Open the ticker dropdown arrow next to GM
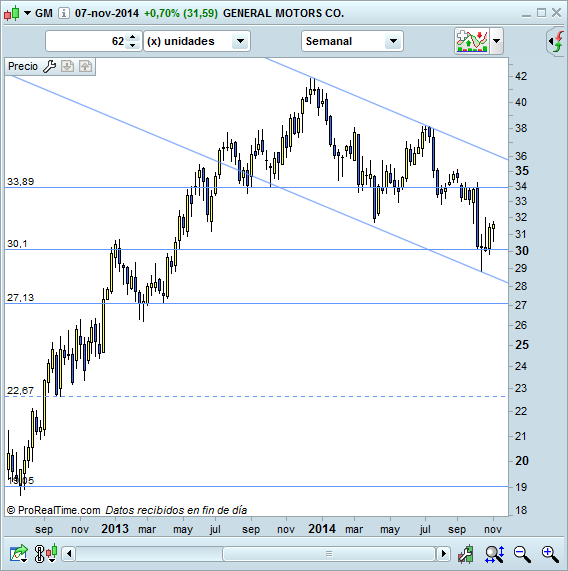The width and height of the screenshot is (568, 571). click(27, 13)
